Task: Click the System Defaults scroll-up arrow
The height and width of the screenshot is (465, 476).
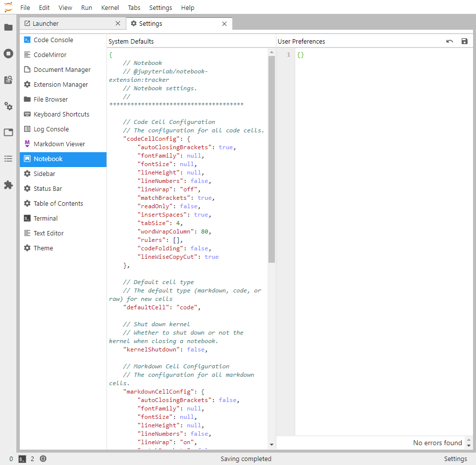Action: click(271, 52)
